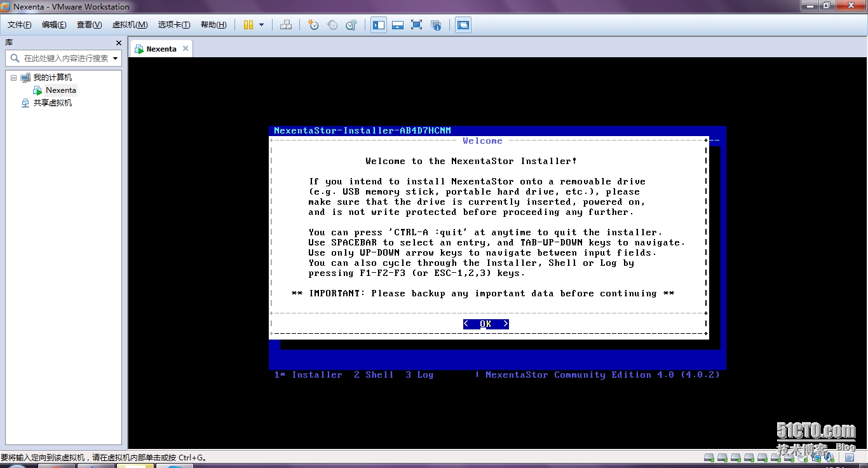Open the 虚拟机(M) menu
This screenshot has height=468, width=868.
click(x=130, y=25)
